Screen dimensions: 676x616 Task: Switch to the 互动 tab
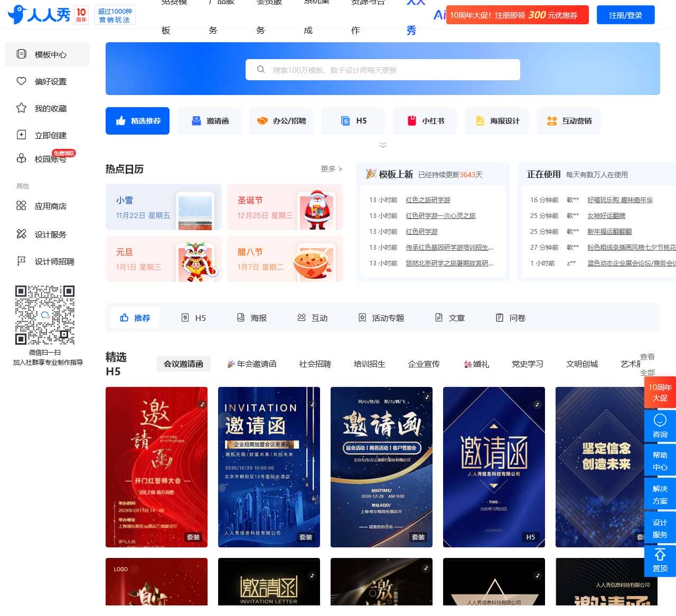coord(313,318)
